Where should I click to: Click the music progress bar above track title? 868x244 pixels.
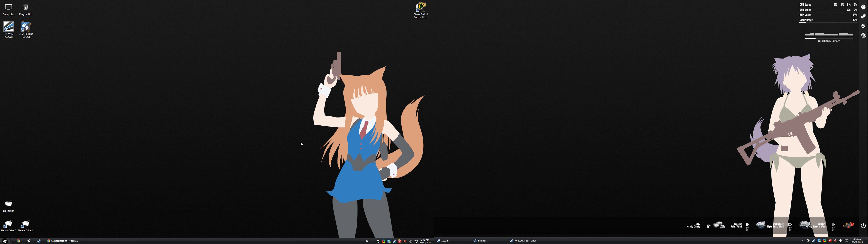point(829,38)
